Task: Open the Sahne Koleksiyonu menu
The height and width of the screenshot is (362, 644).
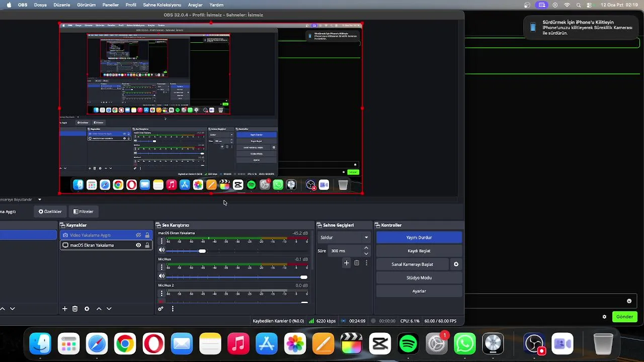Action: 162,5
